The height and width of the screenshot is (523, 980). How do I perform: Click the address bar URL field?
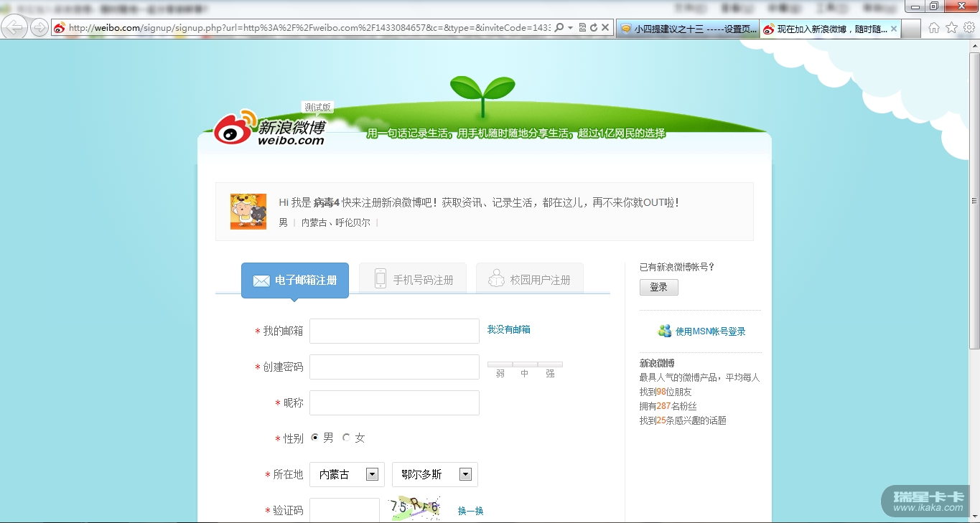tap(309, 28)
